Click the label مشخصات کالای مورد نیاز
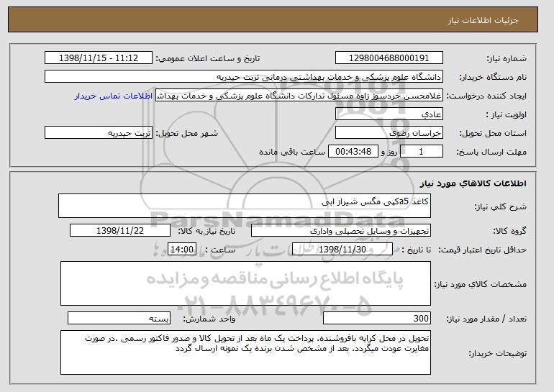The height and width of the screenshot is (392, 554). click(481, 284)
